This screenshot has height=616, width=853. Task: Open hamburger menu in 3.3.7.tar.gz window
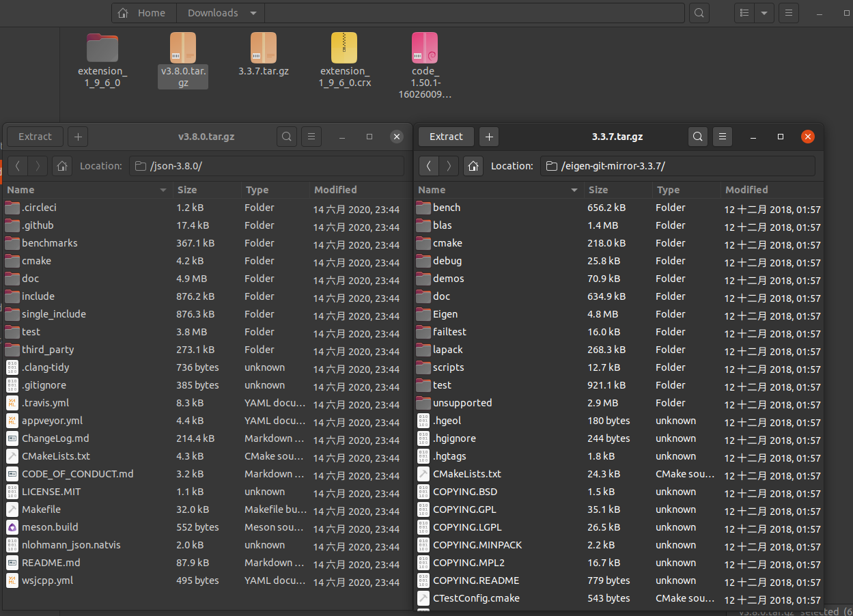tap(722, 137)
